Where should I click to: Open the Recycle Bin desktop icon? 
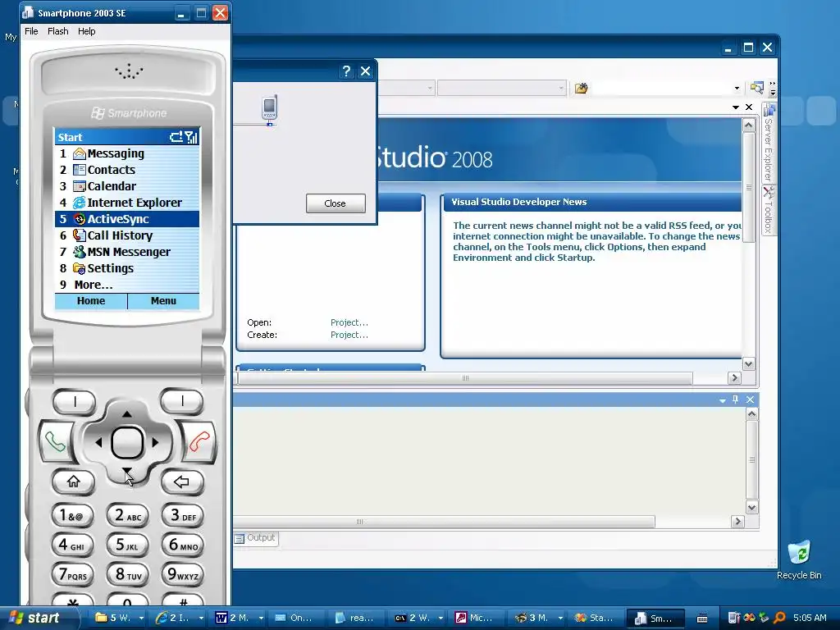[x=799, y=559]
